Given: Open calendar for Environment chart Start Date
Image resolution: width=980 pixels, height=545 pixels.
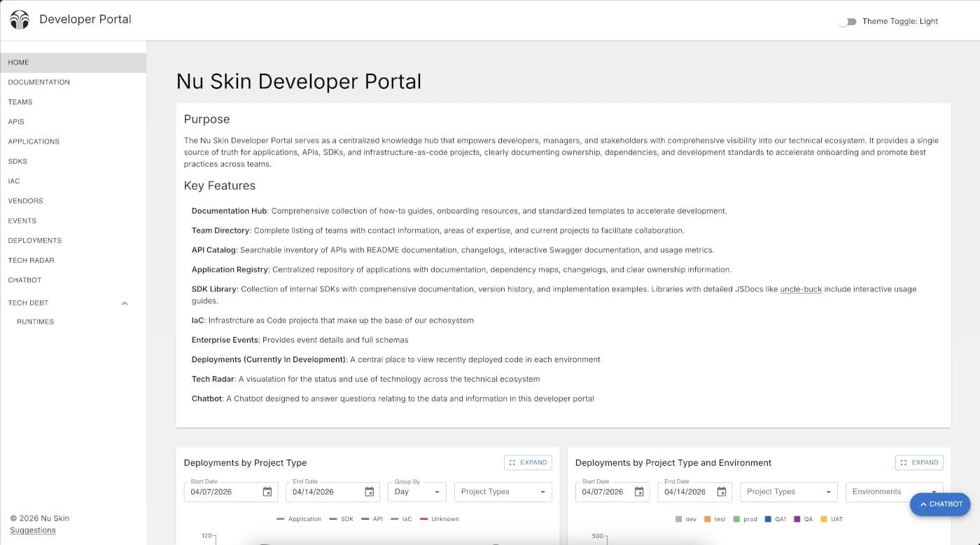Looking at the screenshot, I should point(639,492).
